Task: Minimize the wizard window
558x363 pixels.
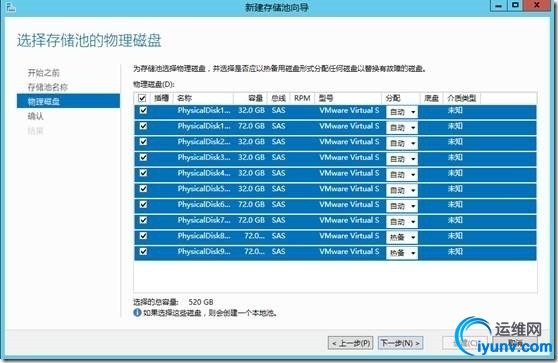Action: click(x=498, y=6)
